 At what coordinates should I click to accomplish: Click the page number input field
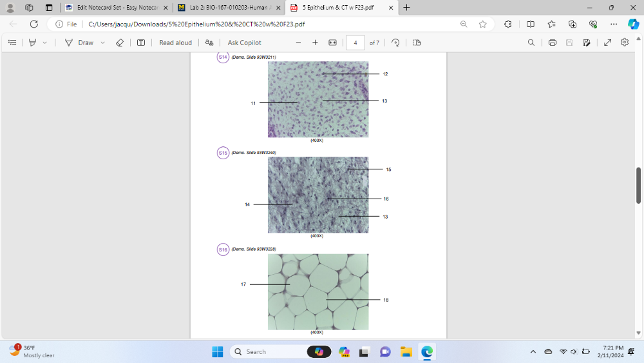point(355,43)
